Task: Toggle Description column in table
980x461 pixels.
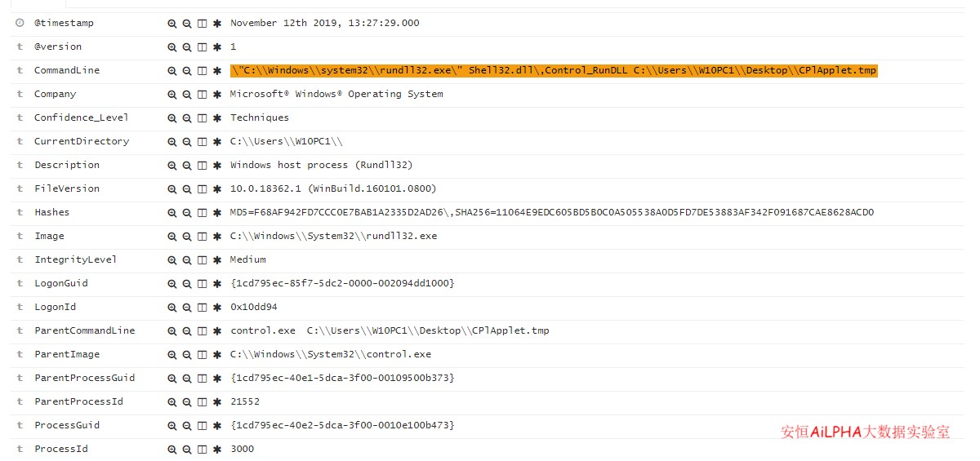Action: [x=202, y=166]
